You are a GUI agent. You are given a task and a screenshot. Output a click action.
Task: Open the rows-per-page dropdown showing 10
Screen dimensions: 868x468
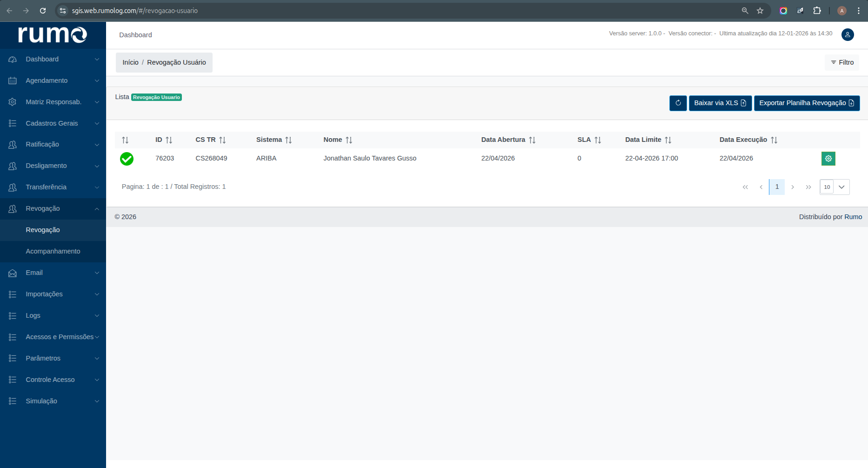(x=835, y=187)
